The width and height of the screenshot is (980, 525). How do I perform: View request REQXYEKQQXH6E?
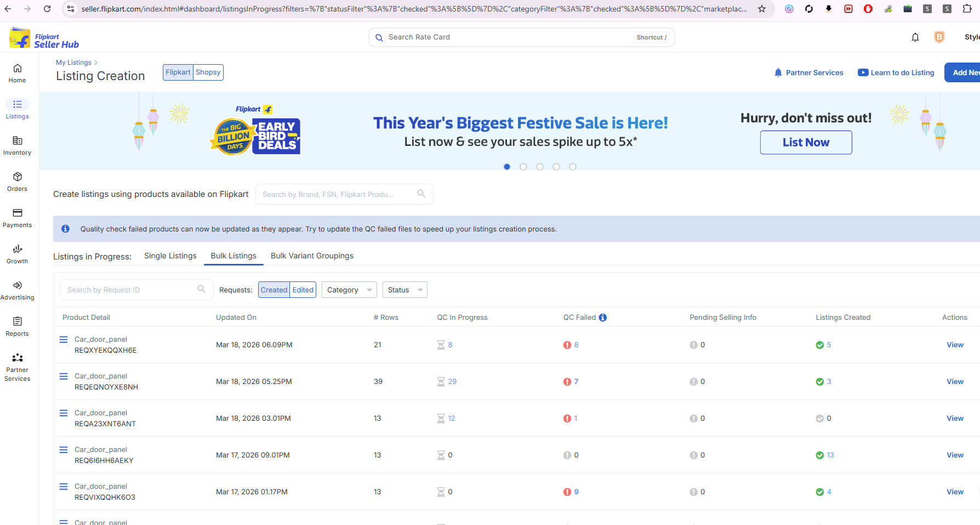click(955, 345)
